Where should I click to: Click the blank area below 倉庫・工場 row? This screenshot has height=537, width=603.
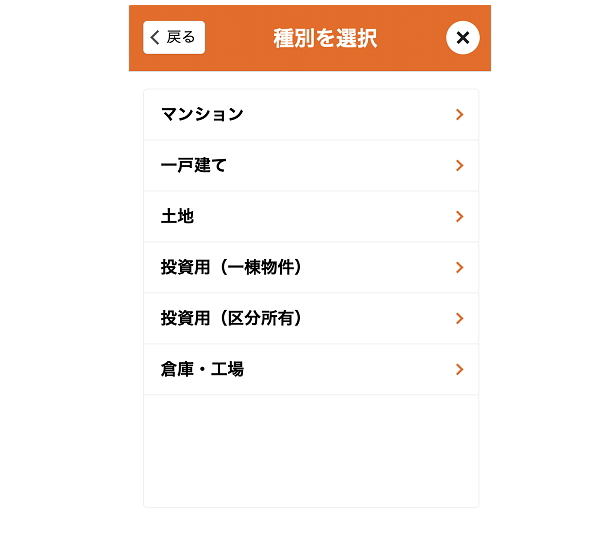(x=311, y=451)
